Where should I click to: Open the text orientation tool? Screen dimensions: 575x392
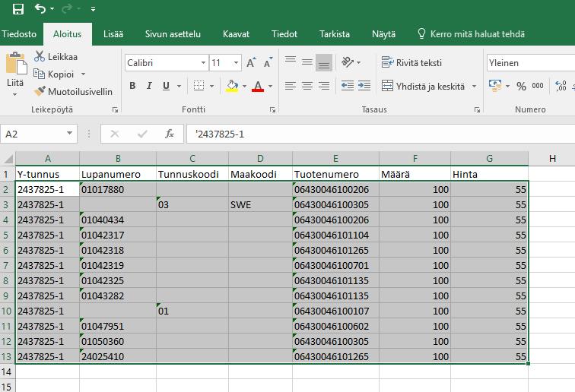348,62
